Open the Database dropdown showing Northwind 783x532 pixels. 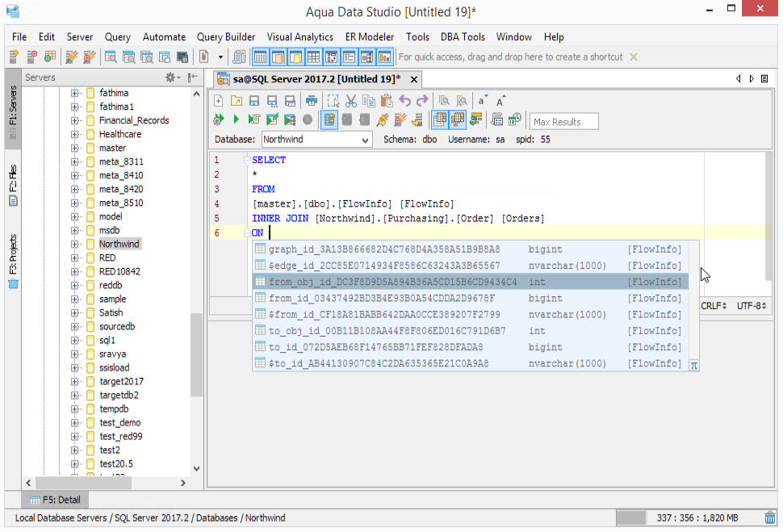point(316,140)
